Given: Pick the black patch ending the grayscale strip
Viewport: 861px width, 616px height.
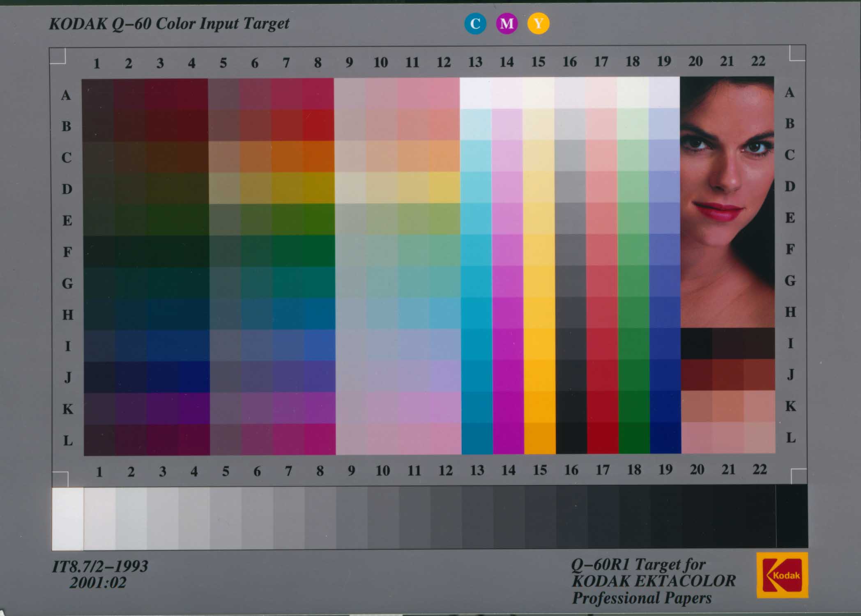Looking at the screenshot, I should click(x=792, y=516).
